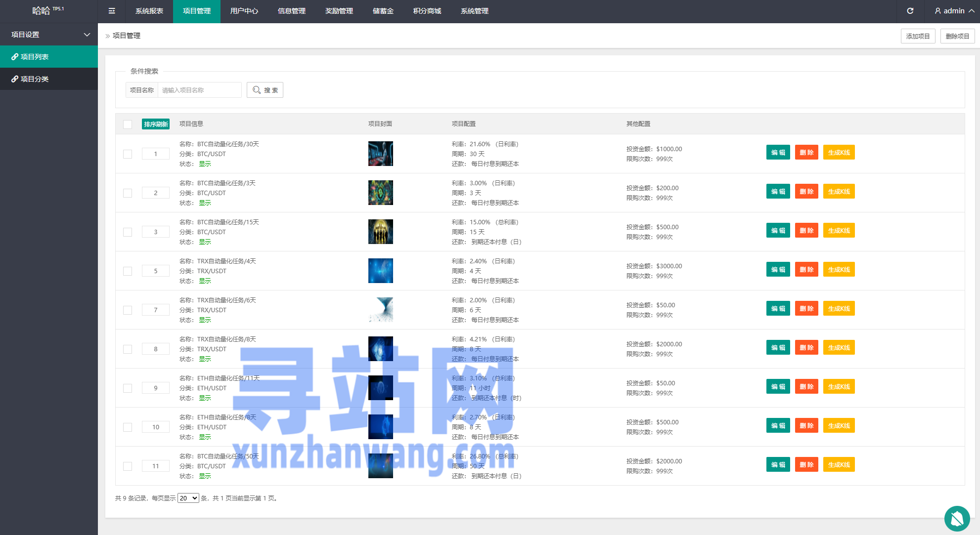Click the magnifier search button
Image resolution: width=980 pixels, height=535 pixels.
(265, 90)
